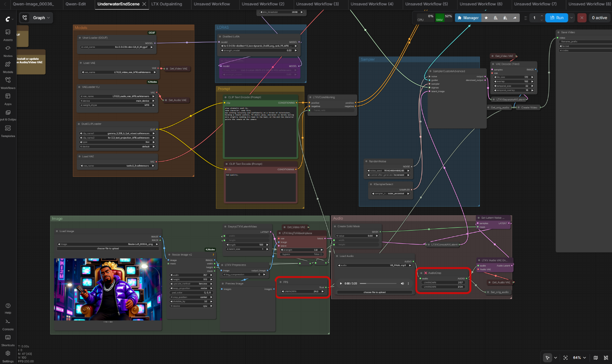The width and height of the screenshot is (612, 364).
Task: Click the Load Audio seek bar
Action: [379, 283]
